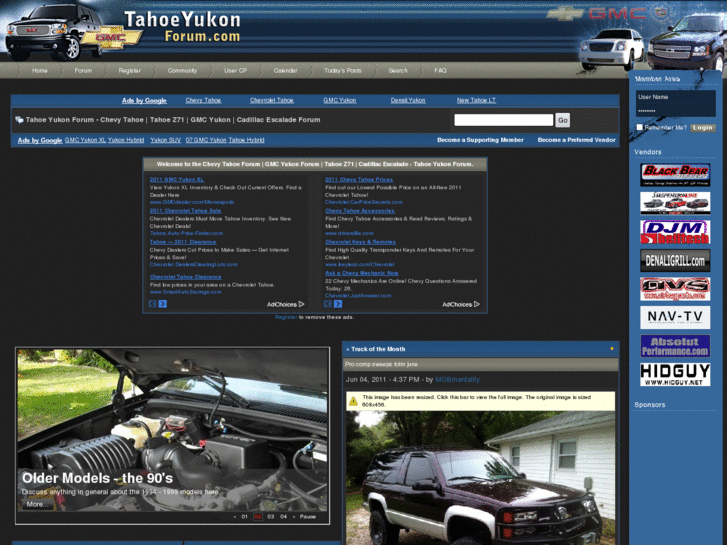The image size is (727, 545).
Task: Click the New Tahoe LT ad link
Action: (476, 100)
